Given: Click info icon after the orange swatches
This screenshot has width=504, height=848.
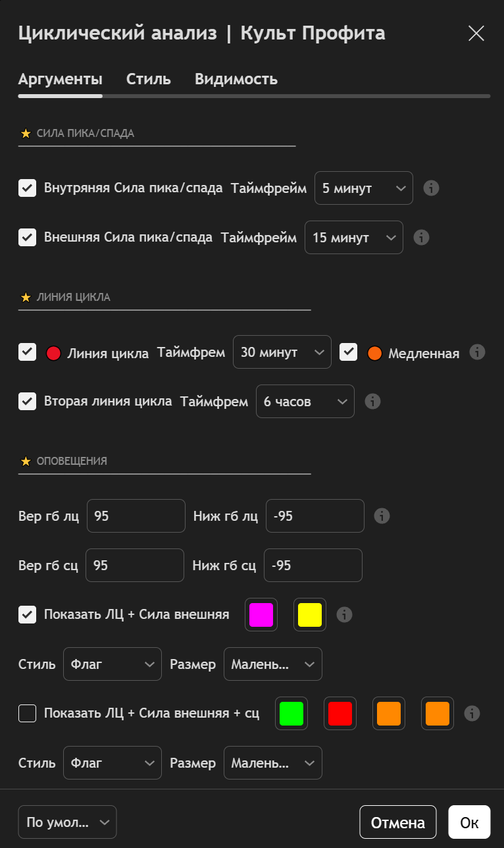Looking at the screenshot, I should click(472, 713).
